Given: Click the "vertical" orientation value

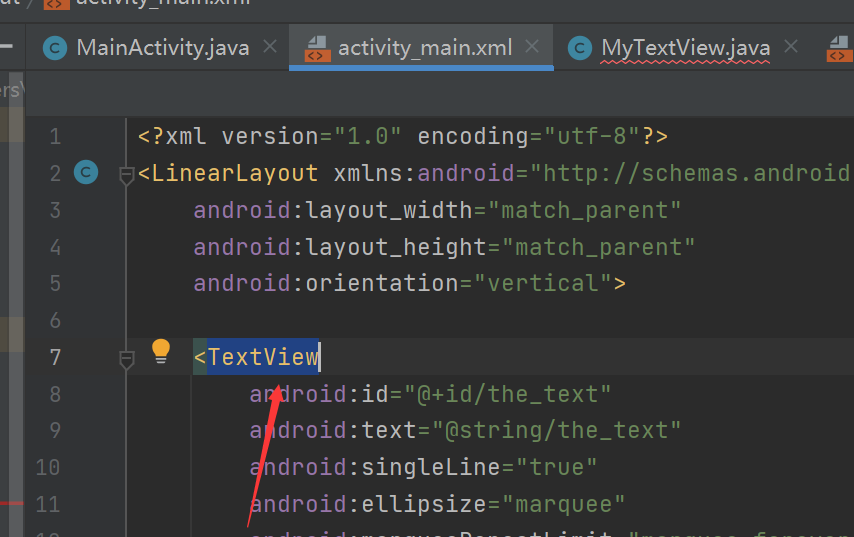Looking at the screenshot, I should pos(543,283).
